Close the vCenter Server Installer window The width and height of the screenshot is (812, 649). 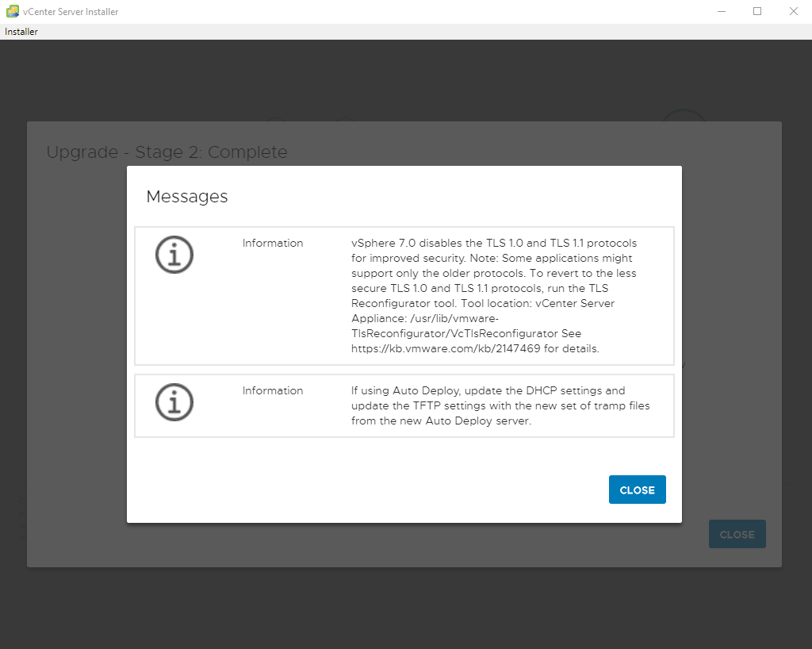tap(793, 11)
